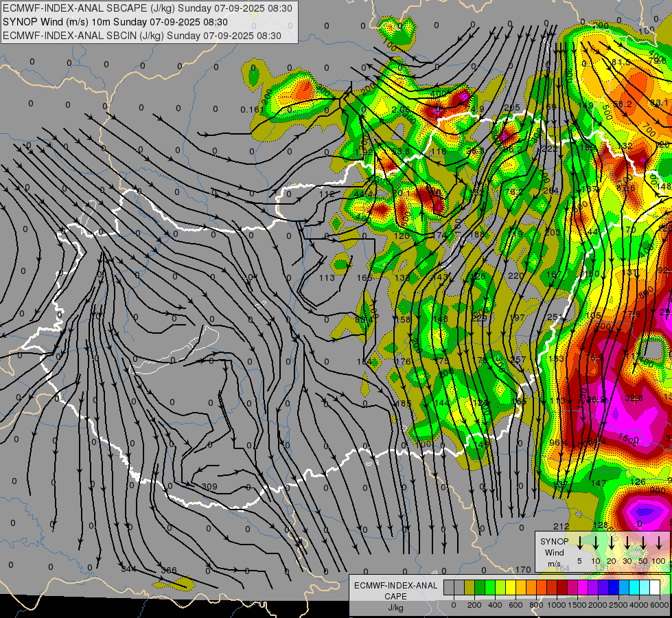The image size is (672, 618).
Task: Pick the dark green CAPE legend swatch
Action: [x=480, y=587]
